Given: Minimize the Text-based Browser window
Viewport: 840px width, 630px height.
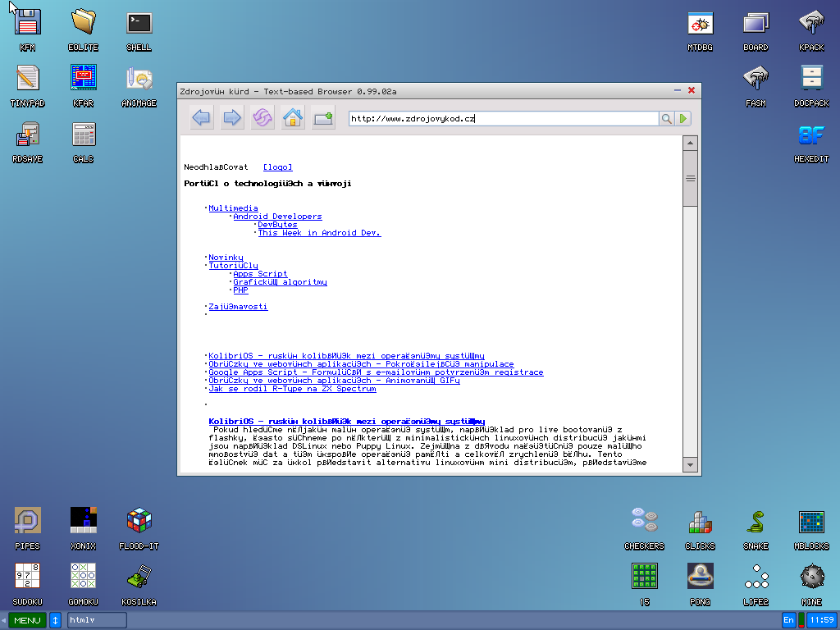Looking at the screenshot, I should [x=678, y=90].
